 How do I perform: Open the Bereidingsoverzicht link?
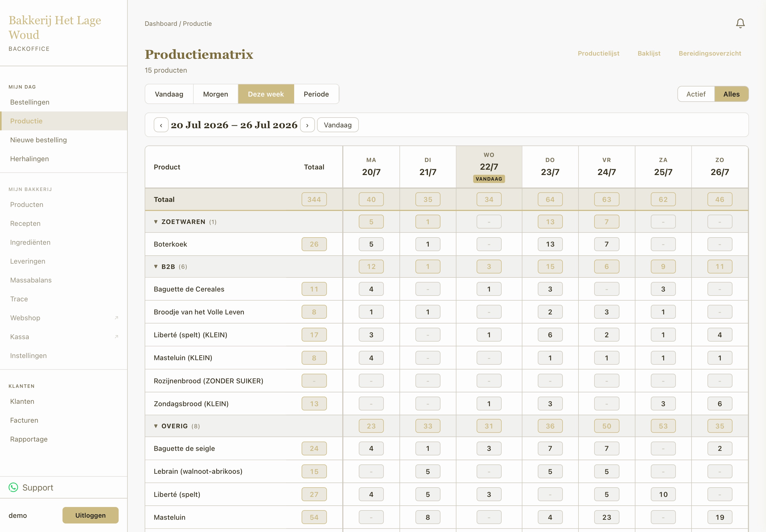click(x=710, y=53)
